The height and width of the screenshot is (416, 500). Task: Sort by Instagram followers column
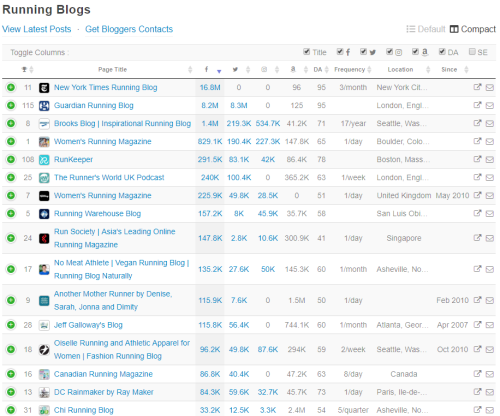(269, 69)
